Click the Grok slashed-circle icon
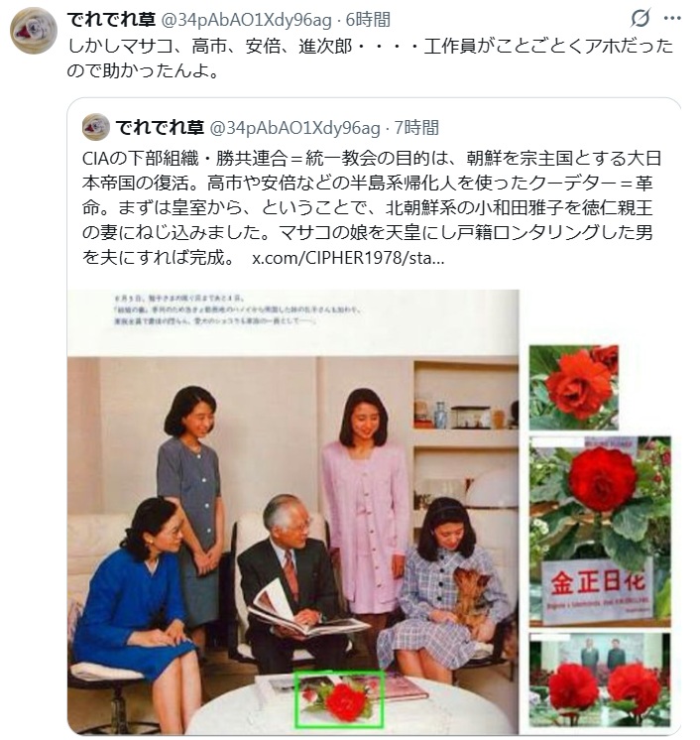The image size is (700, 740). 641,18
